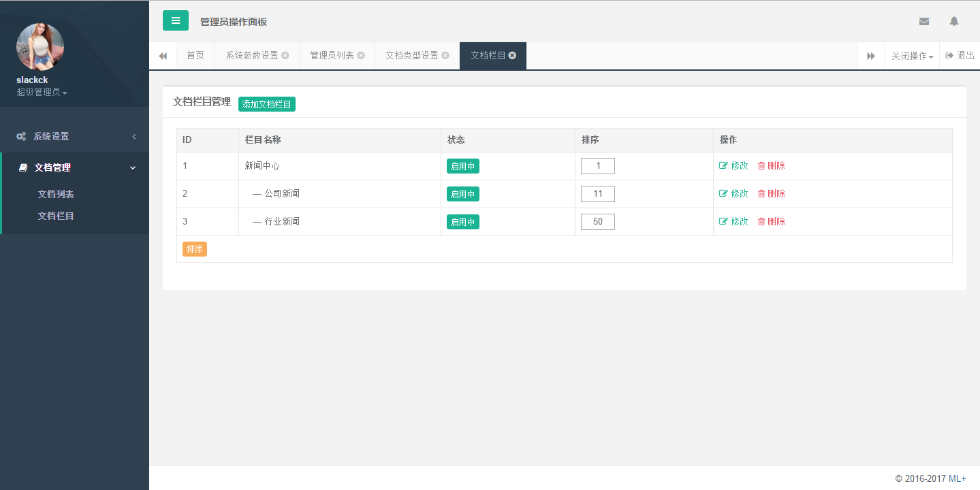Click 删除 for 公司新闻 row

click(x=771, y=193)
